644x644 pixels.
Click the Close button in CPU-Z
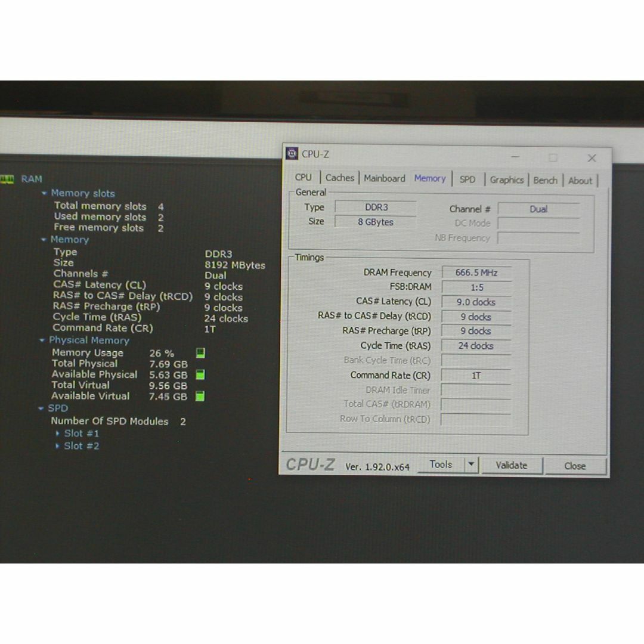575,466
